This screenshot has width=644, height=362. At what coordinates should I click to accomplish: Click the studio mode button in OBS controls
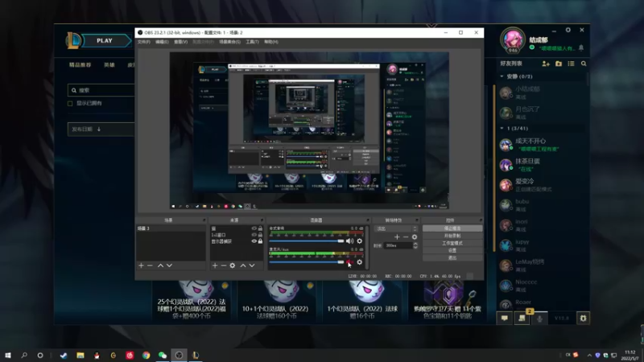tap(452, 243)
